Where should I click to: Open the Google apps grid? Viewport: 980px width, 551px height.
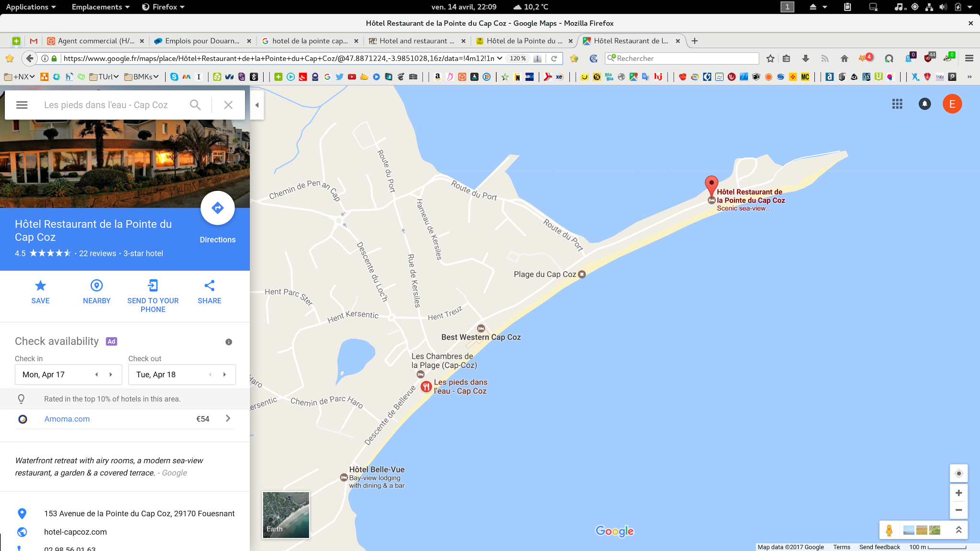click(x=897, y=104)
